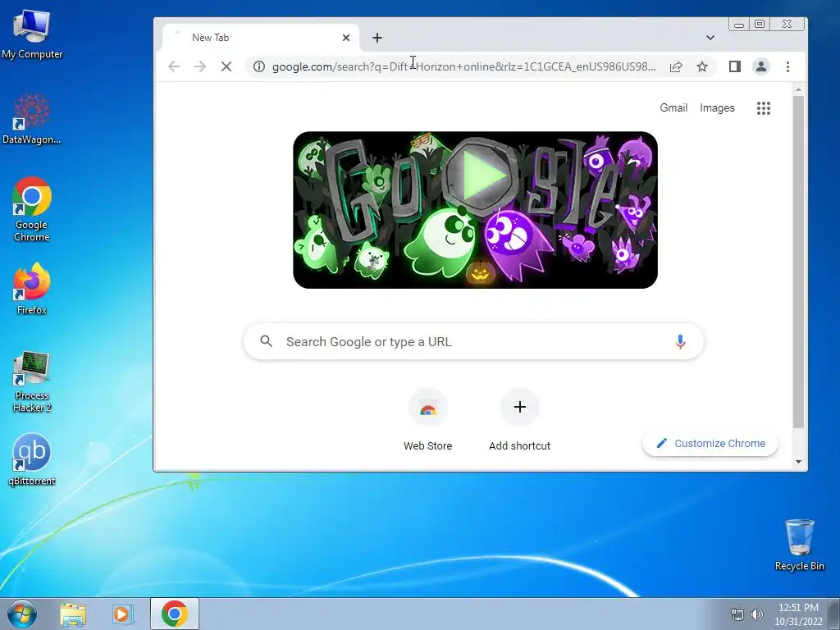Open Chrome three-dot menu
840x630 pixels.
tap(787, 66)
